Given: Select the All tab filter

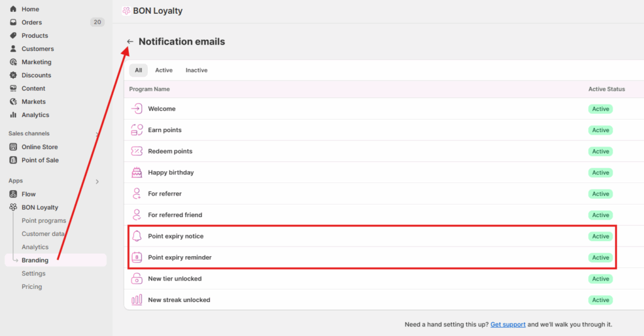Looking at the screenshot, I should 138,70.
